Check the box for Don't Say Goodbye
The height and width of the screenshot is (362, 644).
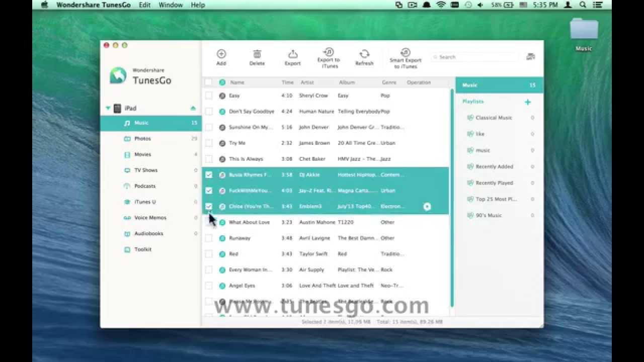point(209,112)
